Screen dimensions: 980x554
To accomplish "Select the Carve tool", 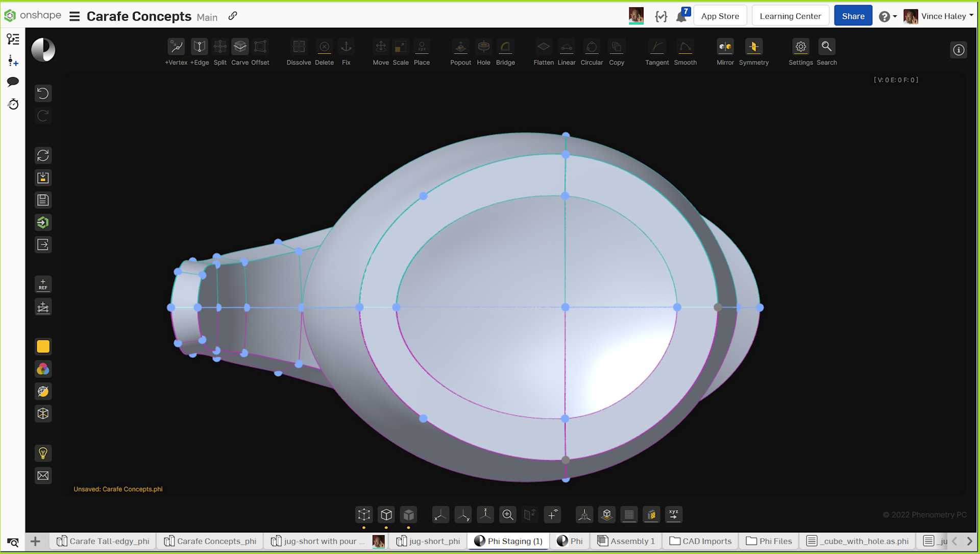I will (x=240, y=47).
